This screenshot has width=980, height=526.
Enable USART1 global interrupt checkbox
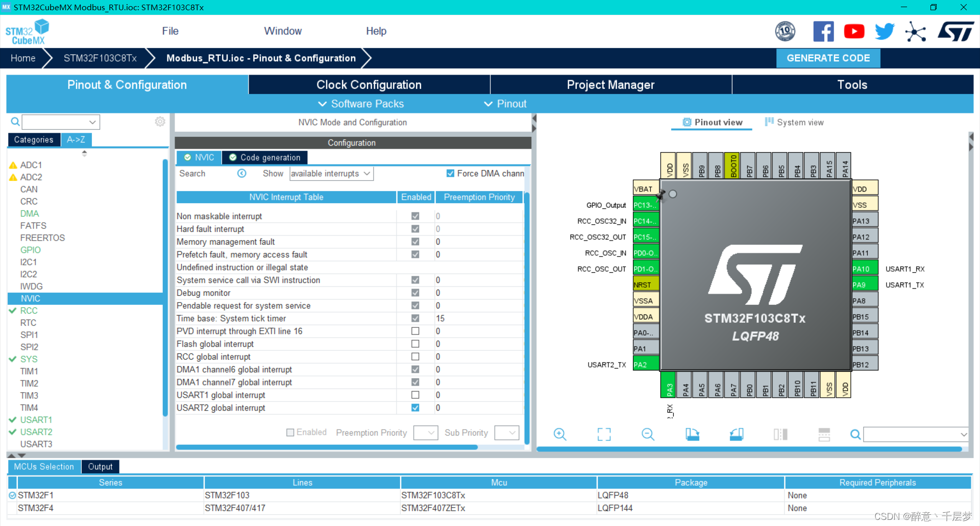click(415, 395)
